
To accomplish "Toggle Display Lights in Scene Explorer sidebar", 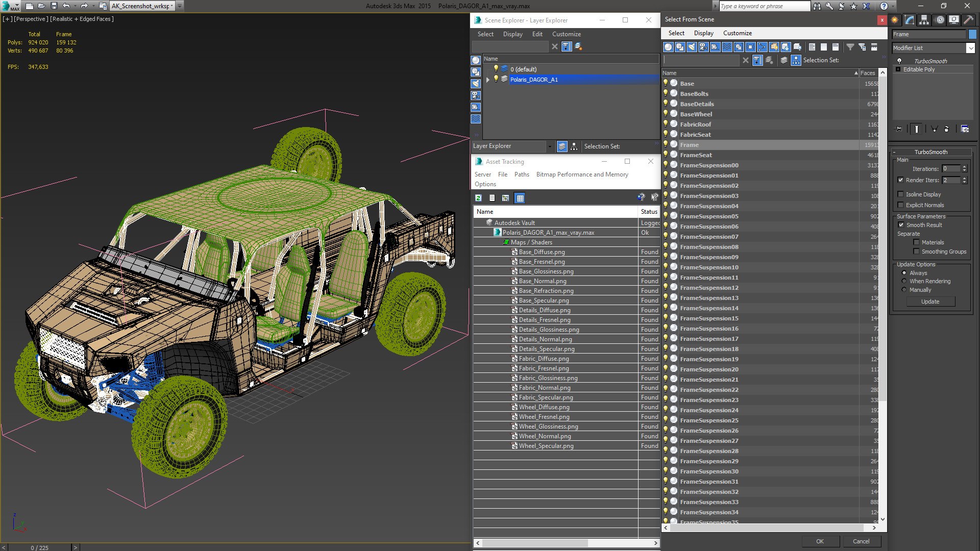I will tap(476, 84).
